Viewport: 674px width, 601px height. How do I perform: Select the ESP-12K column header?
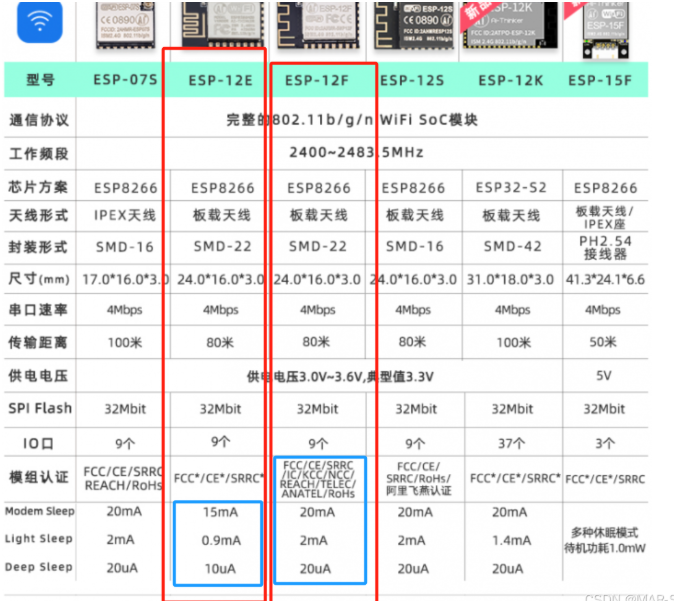point(511,80)
